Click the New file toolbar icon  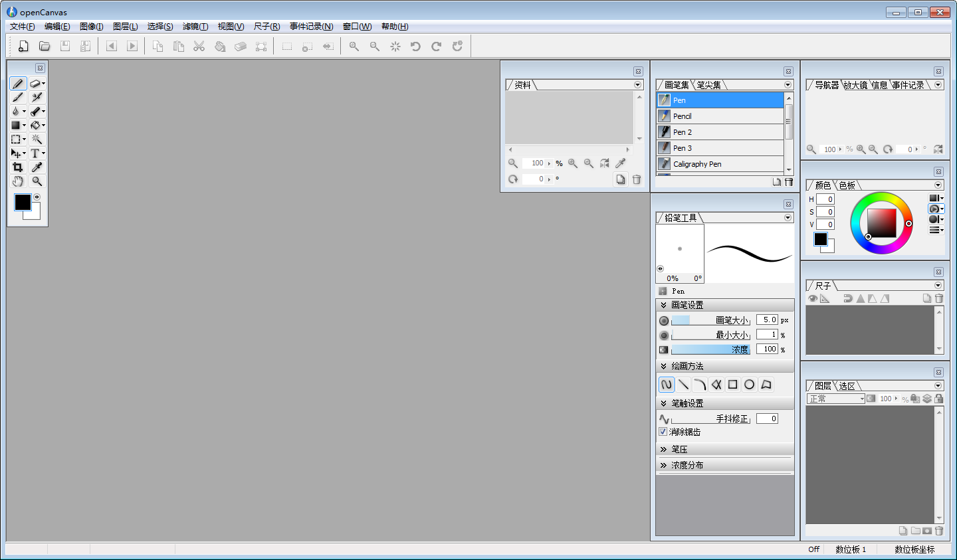point(23,46)
